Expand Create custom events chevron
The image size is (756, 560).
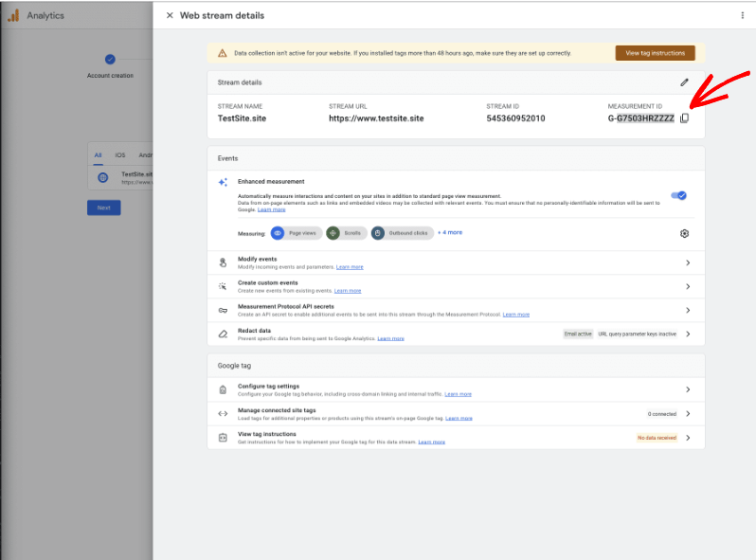[x=688, y=286]
